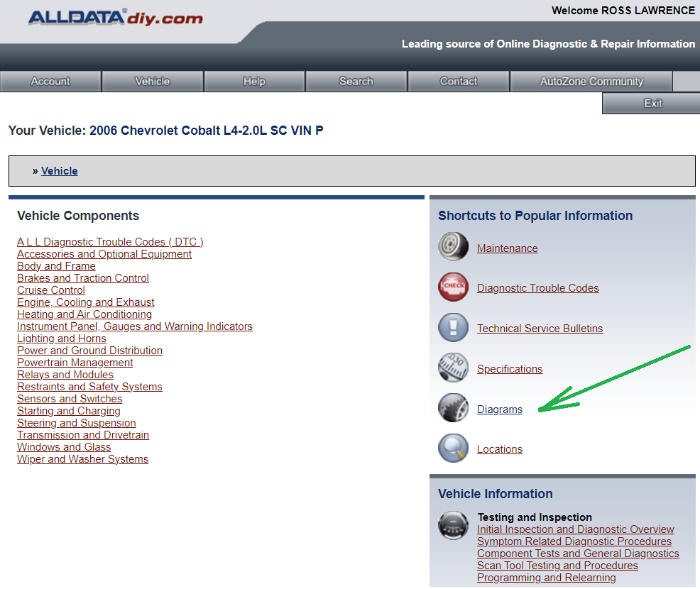Click the ALLDATAdiy.com logo
Image resolution: width=700 pixels, height=589 pixels.
point(116,18)
